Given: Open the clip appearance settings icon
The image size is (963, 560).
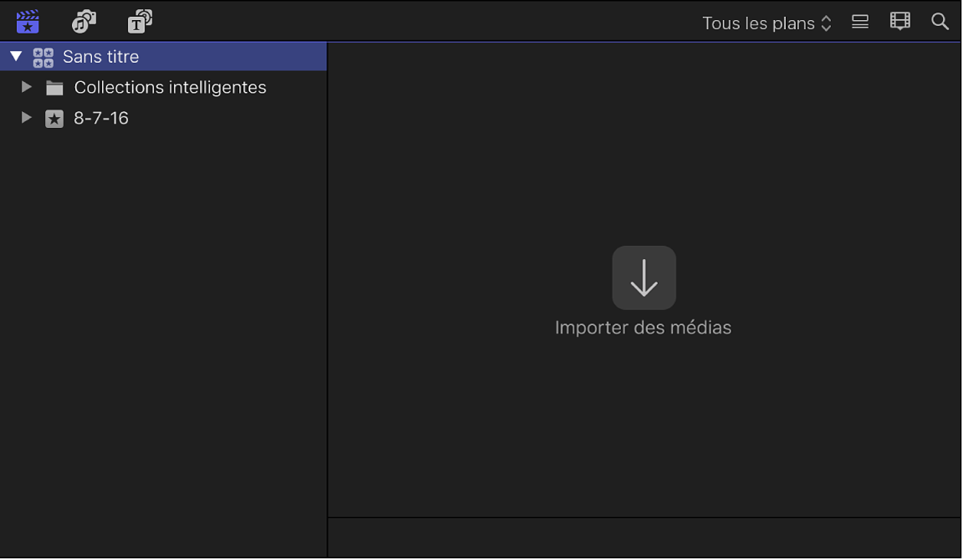Looking at the screenshot, I should click(859, 22).
